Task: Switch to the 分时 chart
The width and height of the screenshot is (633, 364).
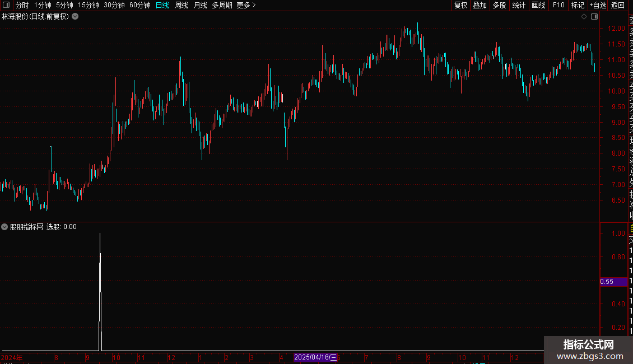Action: [22, 5]
